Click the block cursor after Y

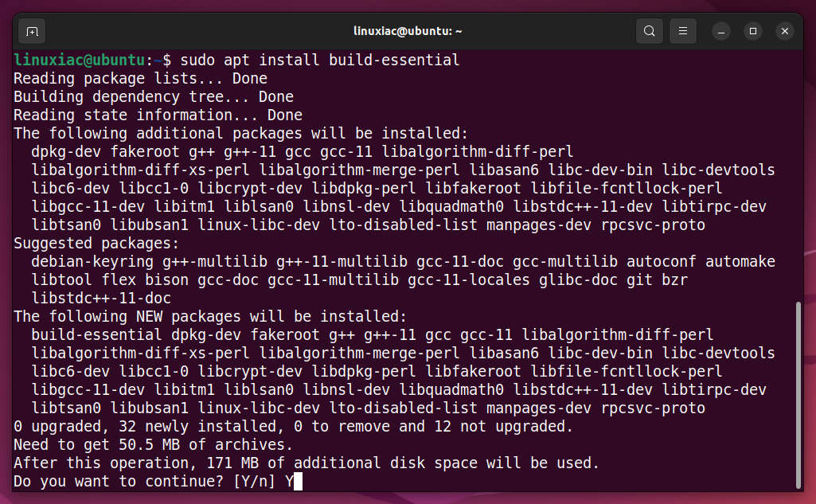(298, 482)
